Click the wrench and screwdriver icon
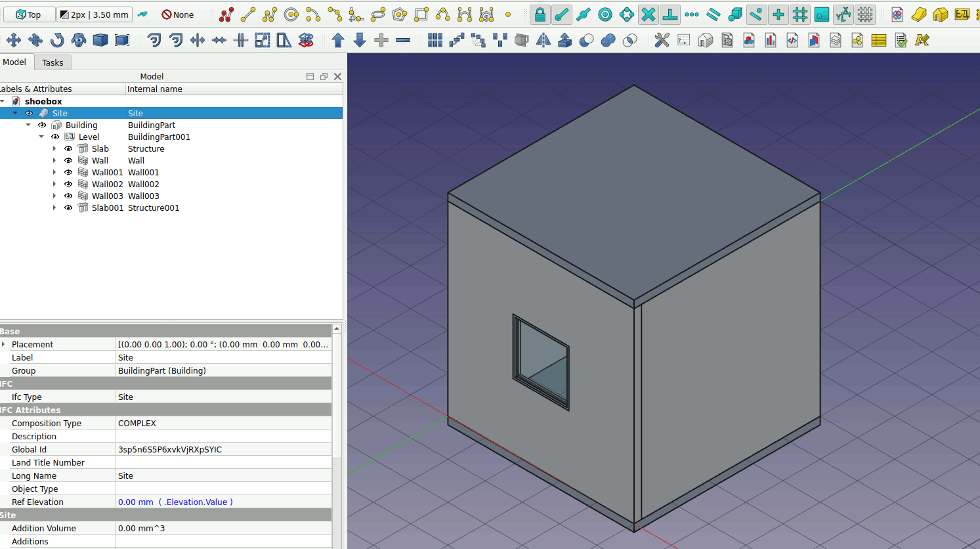 662,41
